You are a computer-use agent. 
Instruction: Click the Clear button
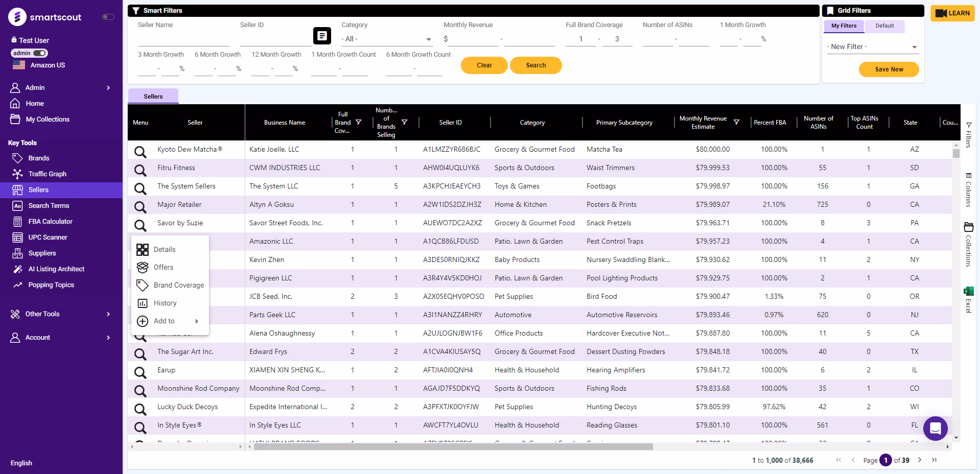point(484,65)
